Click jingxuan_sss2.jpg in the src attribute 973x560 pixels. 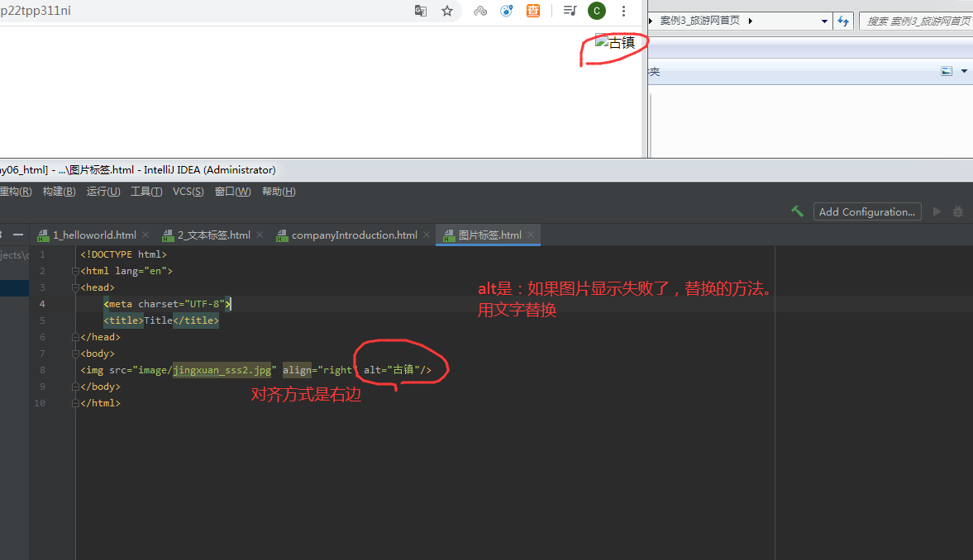pyautogui.click(x=222, y=370)
